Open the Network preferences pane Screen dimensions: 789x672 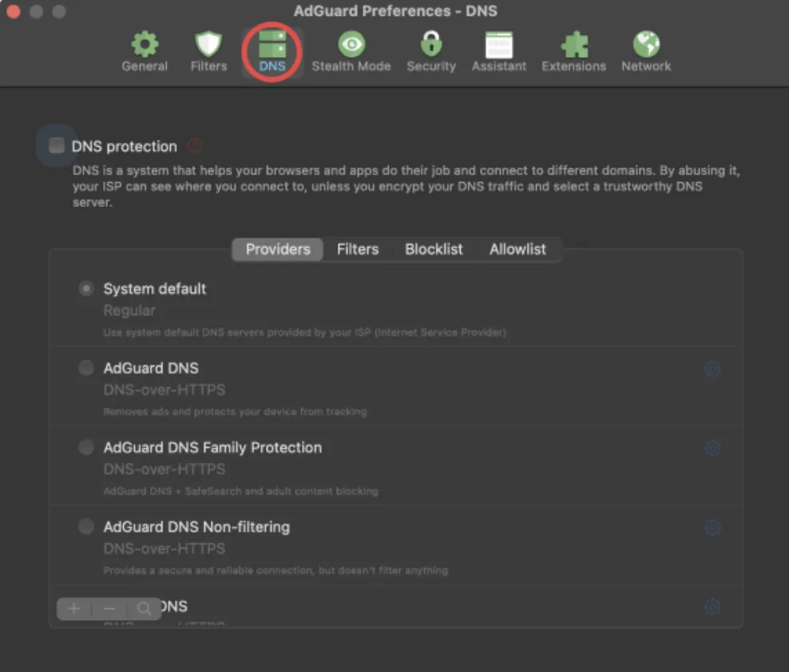(646, 49)
